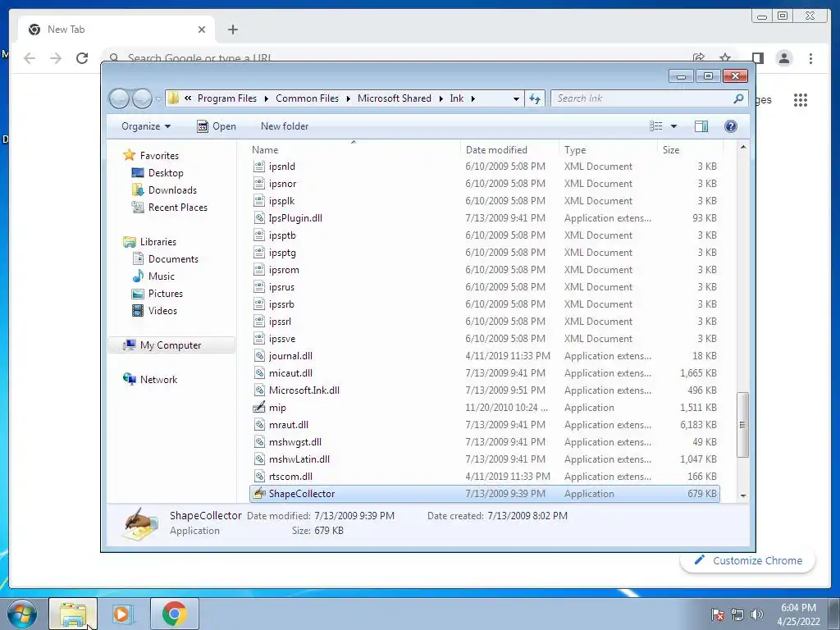Screen dimensions: 840x630
Task: Click the scrollbar up arrow
Action: tap(743, 147)
